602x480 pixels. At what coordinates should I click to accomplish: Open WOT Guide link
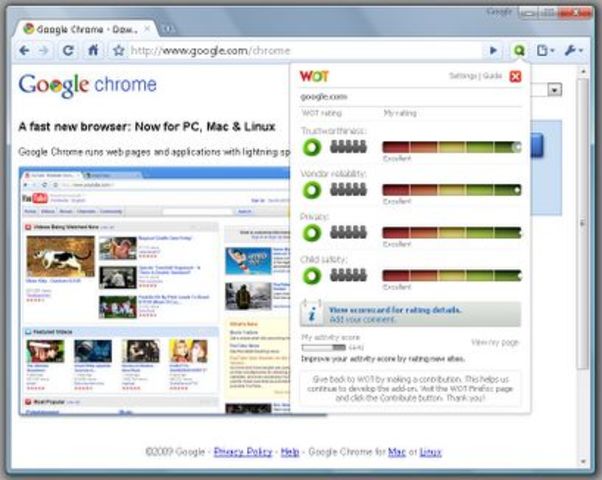pos(493,76)
